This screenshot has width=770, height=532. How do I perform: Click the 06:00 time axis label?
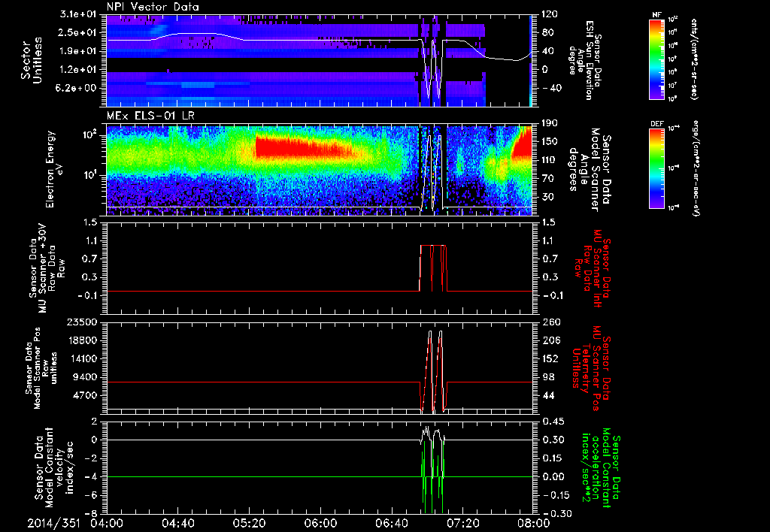tap(320, 523)
